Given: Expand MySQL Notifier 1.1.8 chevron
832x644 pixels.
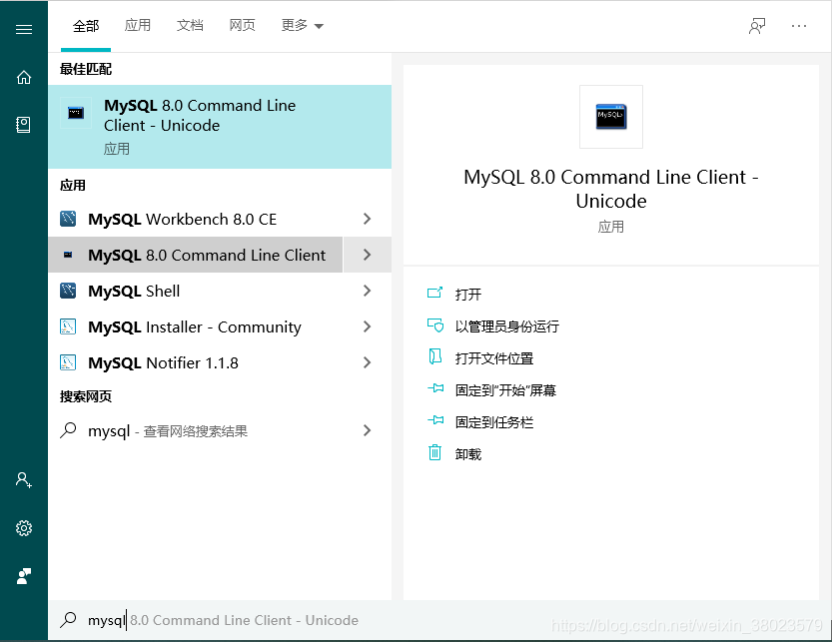Looking at the screenshot, I should coord(367,362).
